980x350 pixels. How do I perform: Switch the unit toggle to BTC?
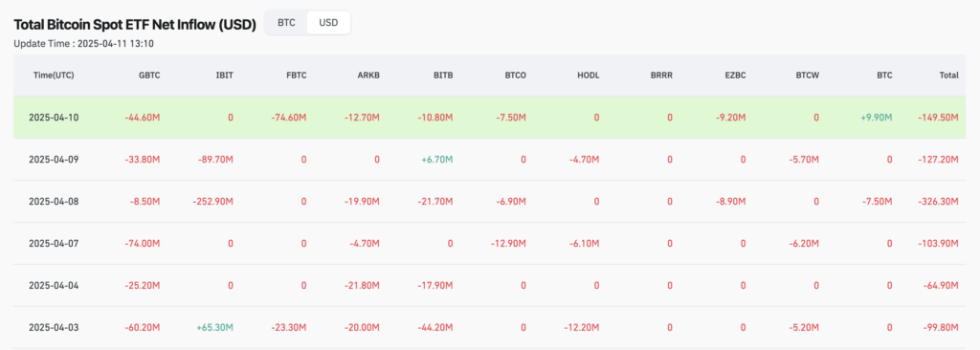286,23
